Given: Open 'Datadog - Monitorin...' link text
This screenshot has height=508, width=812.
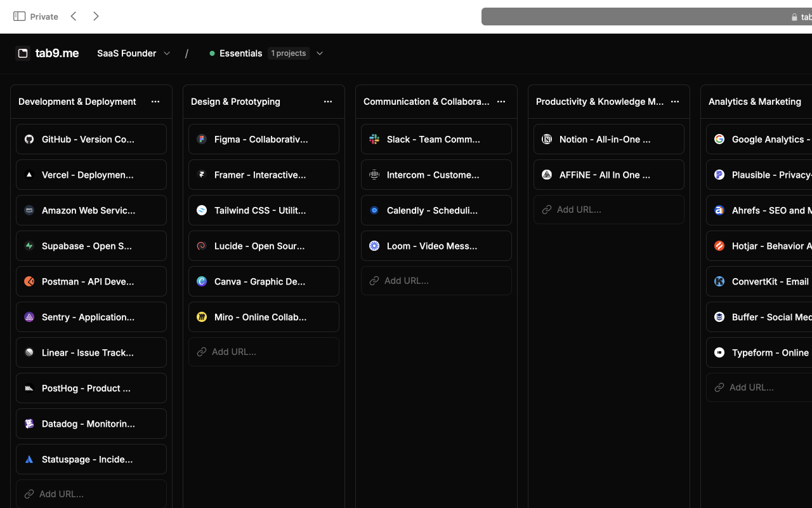Looking at the screenshot, I should pyautogui.click(x=88, y=424).
